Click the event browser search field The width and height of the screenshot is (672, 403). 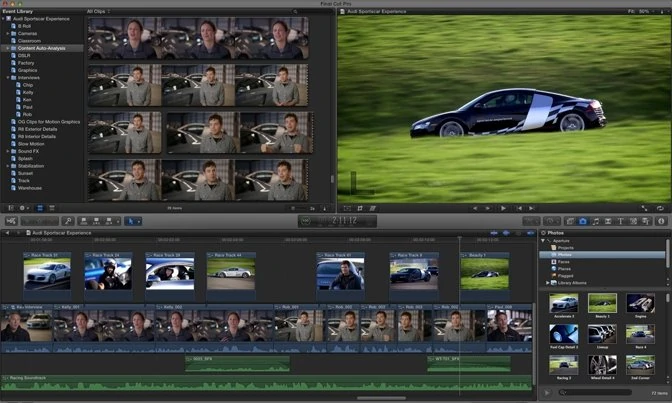tap(313, 12)
